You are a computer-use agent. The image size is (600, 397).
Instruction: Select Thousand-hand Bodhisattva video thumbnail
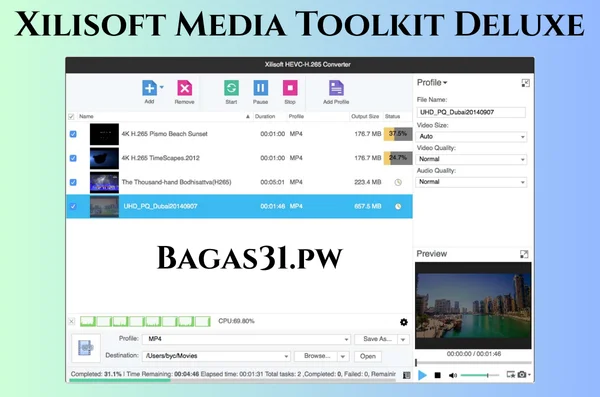click(104, 182)
